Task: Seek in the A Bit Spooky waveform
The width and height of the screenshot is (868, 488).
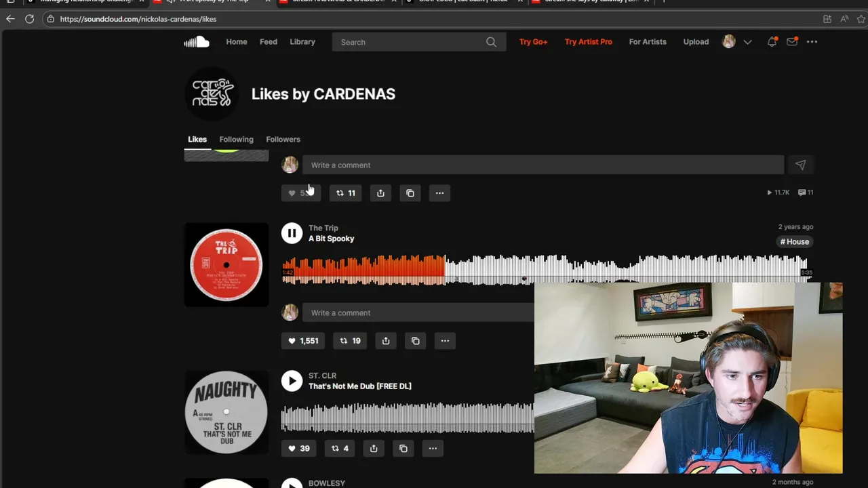Action: (x=547, y=269)
